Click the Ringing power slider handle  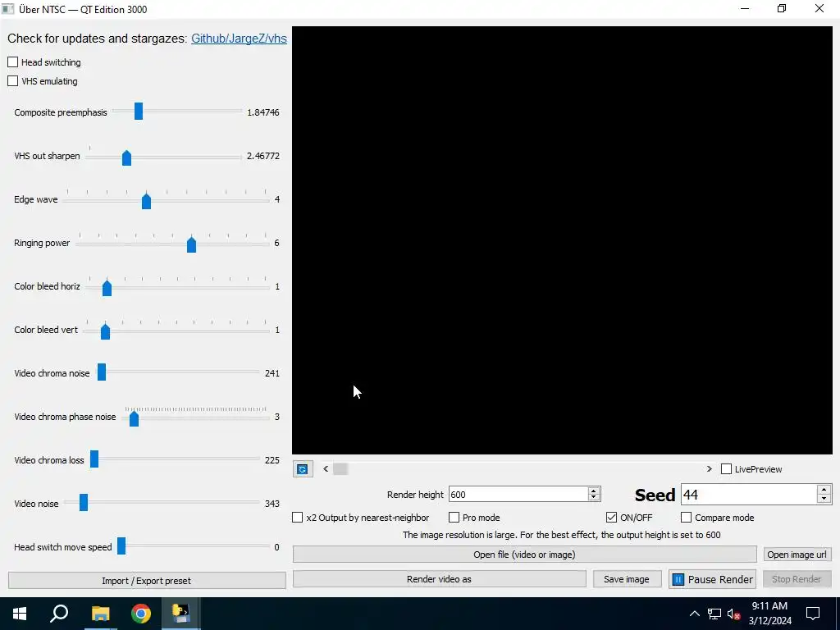click(191, 244)
